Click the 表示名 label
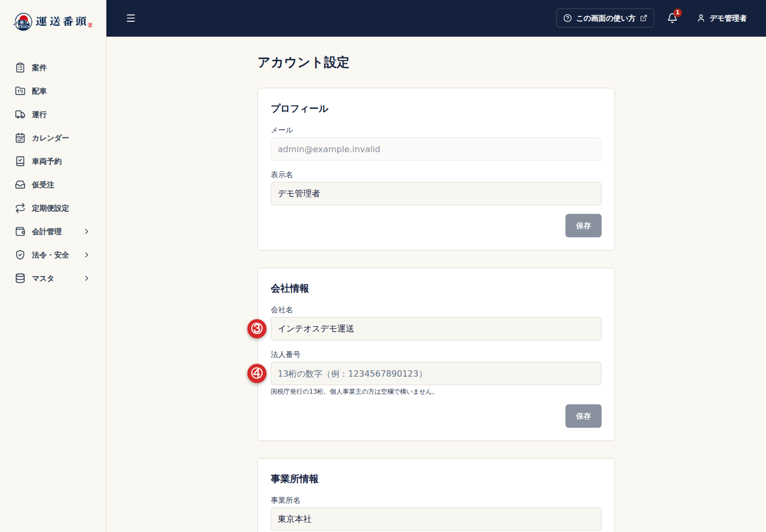Screen dimensions: 766x532 [x=282, y=174]
